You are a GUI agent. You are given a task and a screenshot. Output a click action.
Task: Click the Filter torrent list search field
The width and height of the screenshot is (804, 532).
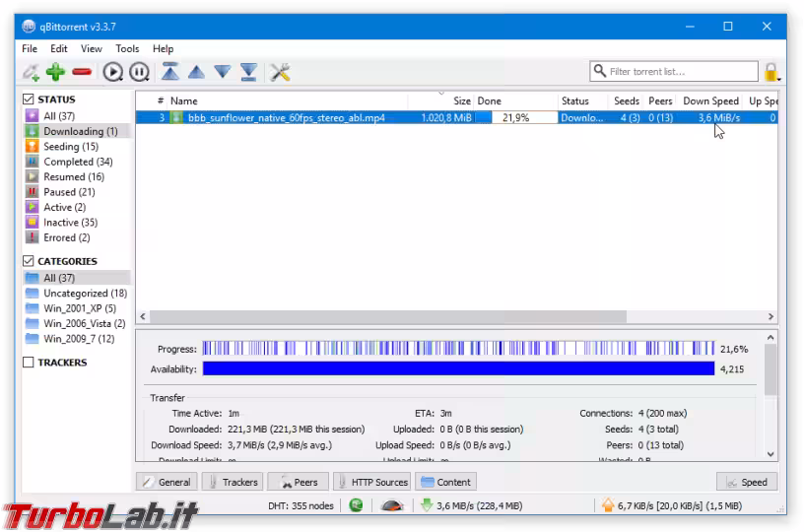[674, 71]
